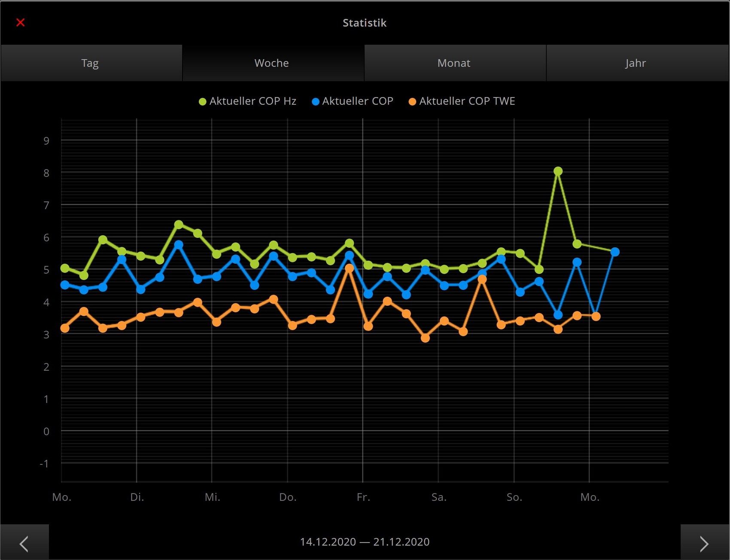
Task: Select the Woche tab
Action: [272, 63]
